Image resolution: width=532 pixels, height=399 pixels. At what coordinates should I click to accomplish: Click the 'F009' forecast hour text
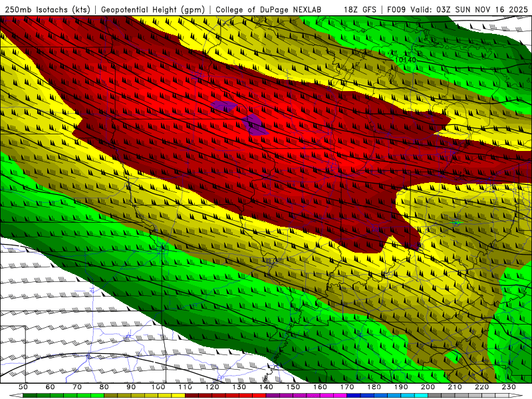pyautogui.click(x=396, y=9)
